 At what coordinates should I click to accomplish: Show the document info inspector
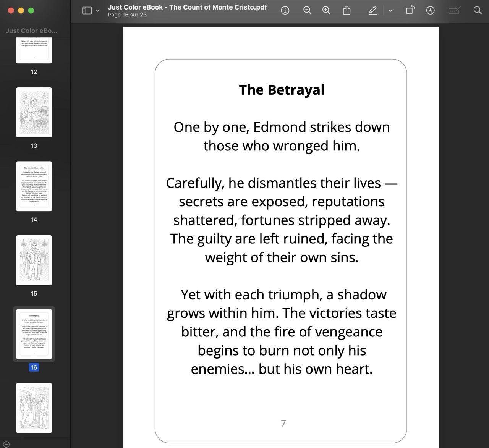click(285, 11)
